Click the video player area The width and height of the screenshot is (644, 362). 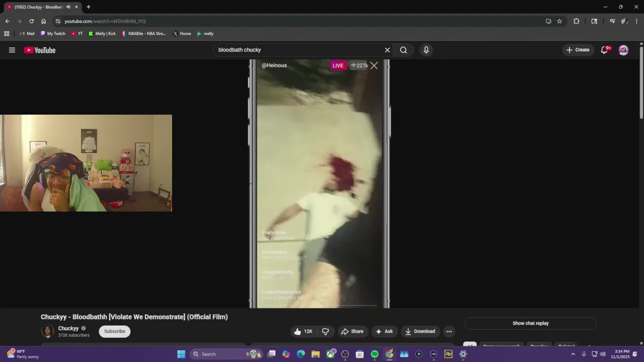pos(319,184)
